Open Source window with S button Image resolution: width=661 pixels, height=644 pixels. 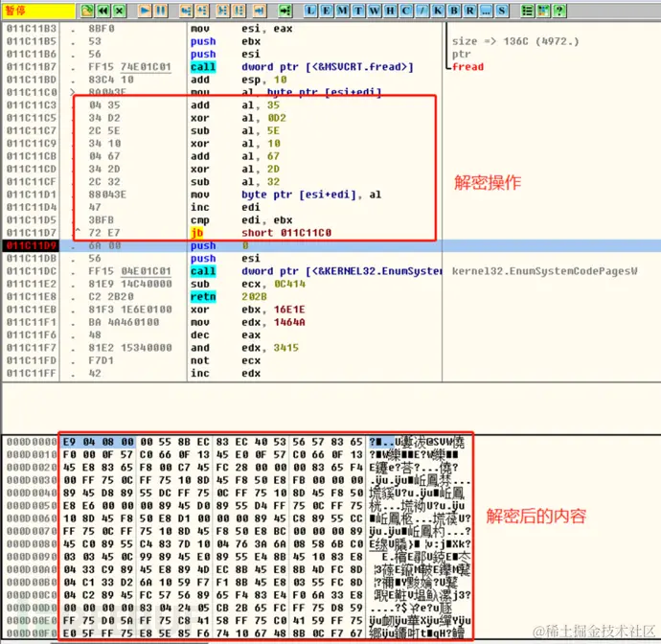click(502, 11)
